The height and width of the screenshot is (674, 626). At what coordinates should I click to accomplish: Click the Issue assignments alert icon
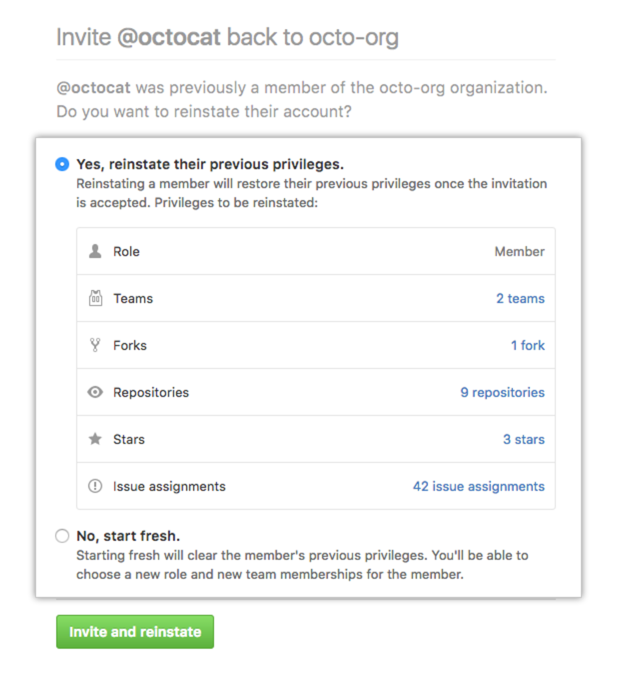pos(95,486)
